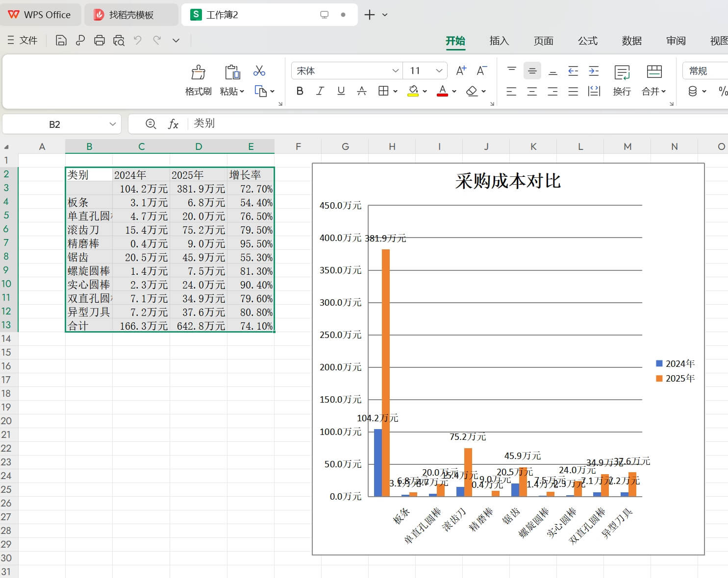Click the Format Painter (格式刷) icon
The height and width of the screenshot is (578, 728).
coord(198,73)
